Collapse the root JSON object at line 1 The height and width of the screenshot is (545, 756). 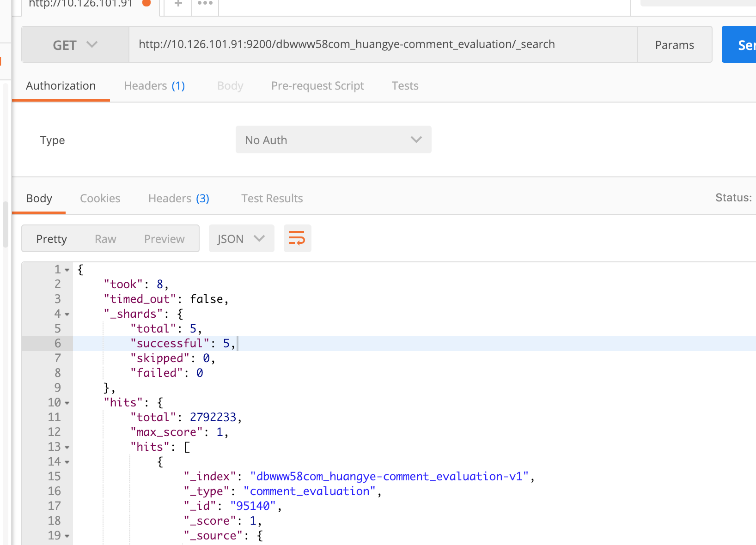[x=67, y=270]
